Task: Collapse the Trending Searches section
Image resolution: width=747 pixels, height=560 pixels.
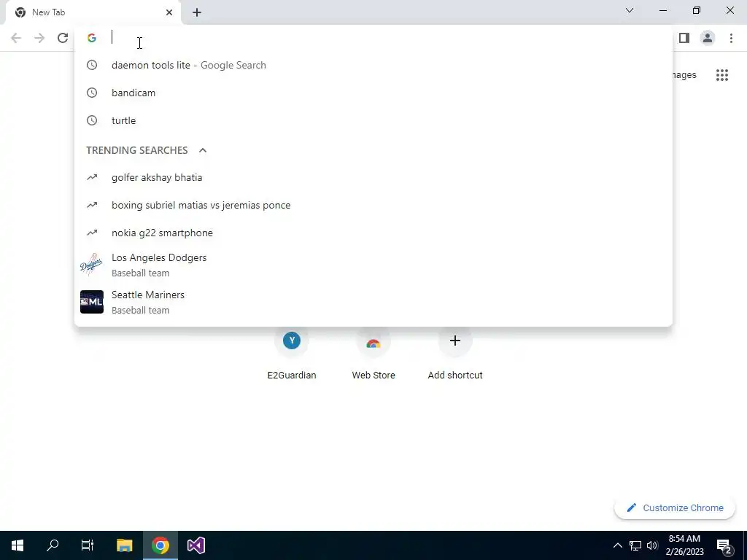Action: pyautogui.click(x=203, y=150)
